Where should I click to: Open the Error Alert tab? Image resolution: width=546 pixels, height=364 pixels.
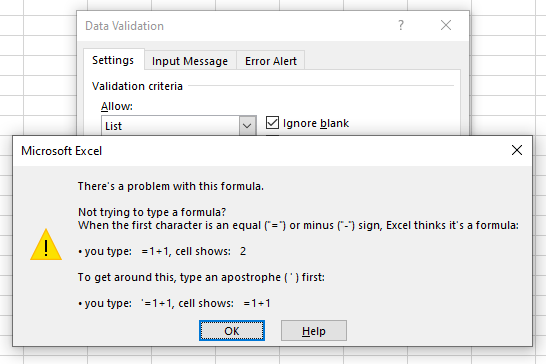(x=271, y=61)
